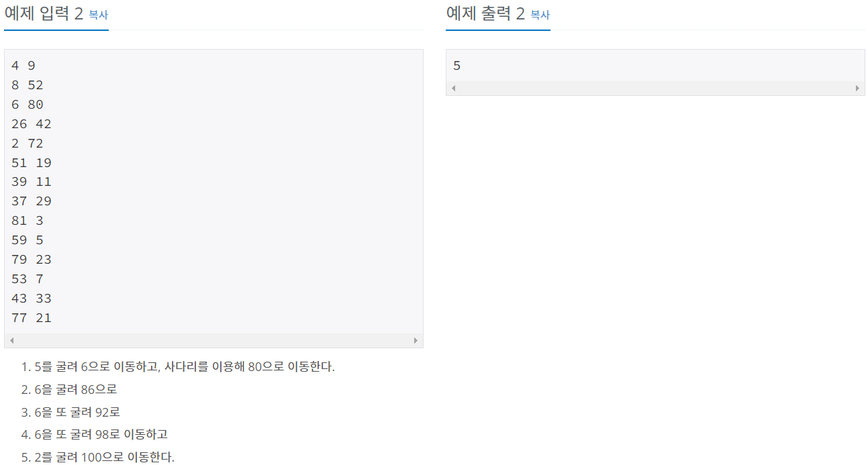Click the output value 5
Viewport: 868px width, 465px height.
pyautogui.click(x=457, y=66)
